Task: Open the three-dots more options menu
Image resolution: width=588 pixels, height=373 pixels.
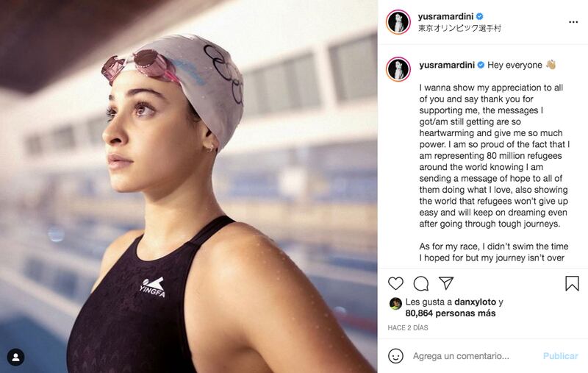Action: point(573,22)
